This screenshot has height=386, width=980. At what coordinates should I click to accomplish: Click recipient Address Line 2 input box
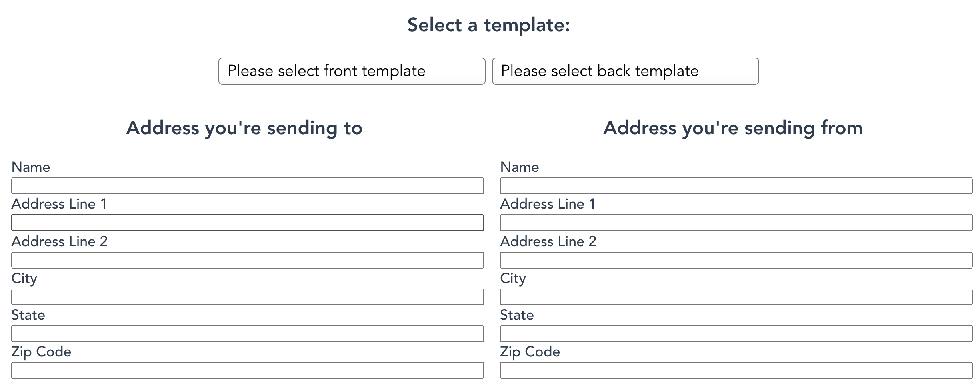pos(247,260)
